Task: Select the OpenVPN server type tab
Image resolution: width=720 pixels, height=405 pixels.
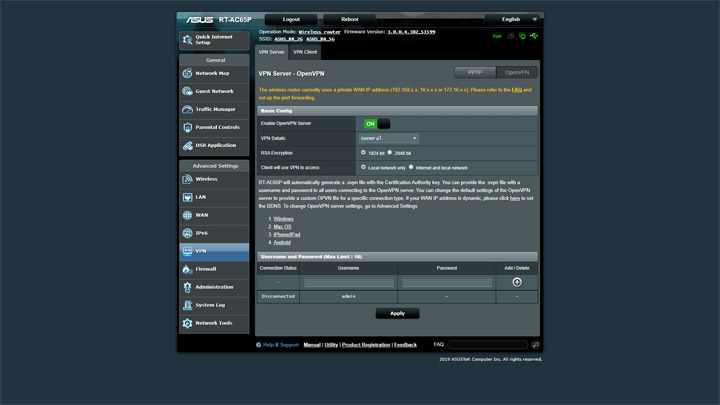Action: [x=517, y=73]
